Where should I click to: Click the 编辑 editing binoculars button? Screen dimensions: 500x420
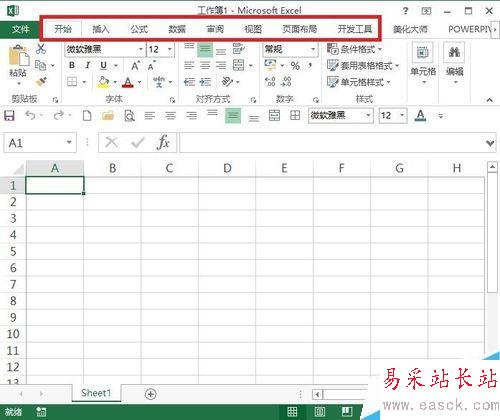tap(454, 63)
